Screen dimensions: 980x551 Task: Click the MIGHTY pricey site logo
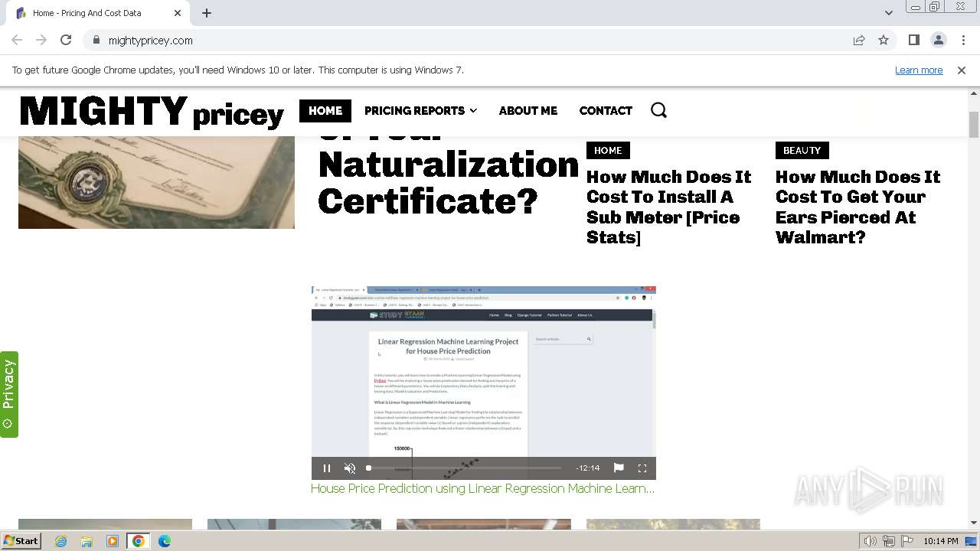coord(152,112)
